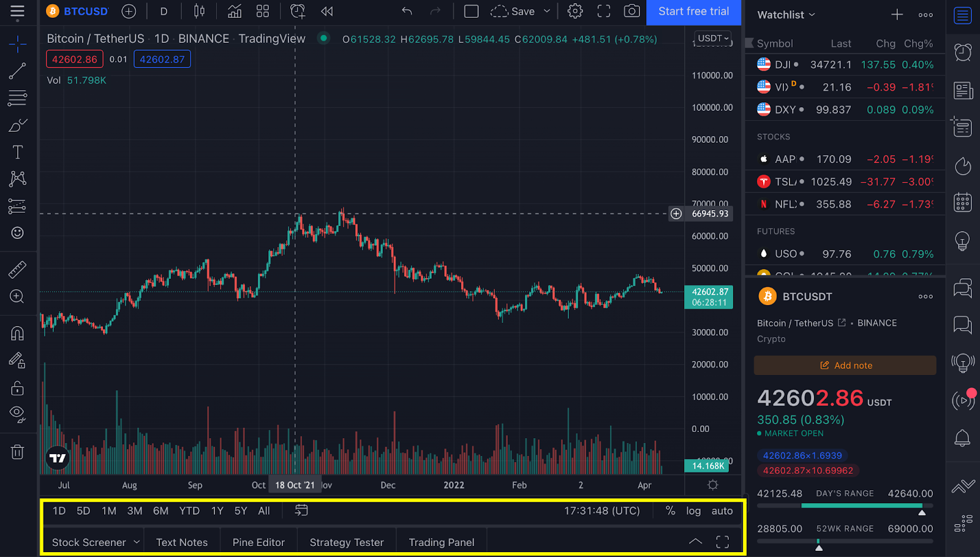
Task: Create an alert from the toolbar
Action: click(298, 11)
